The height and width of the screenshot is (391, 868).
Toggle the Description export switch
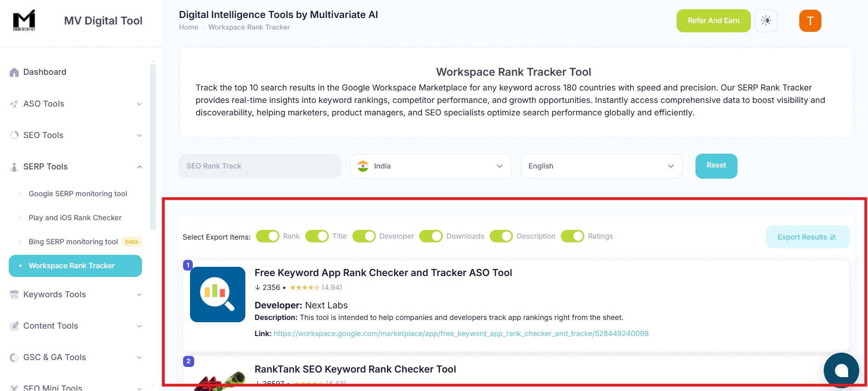tap(501, 236)
